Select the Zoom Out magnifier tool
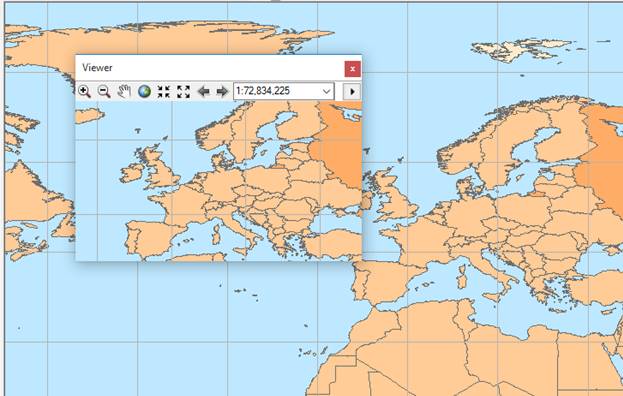Screen dimensions: 623x396 coord(104,91)
